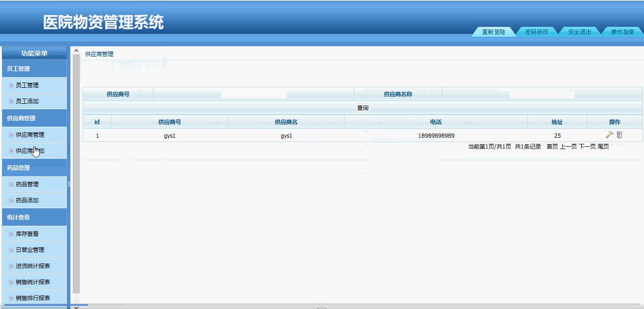Click the 重新登陆 tab

494,32
